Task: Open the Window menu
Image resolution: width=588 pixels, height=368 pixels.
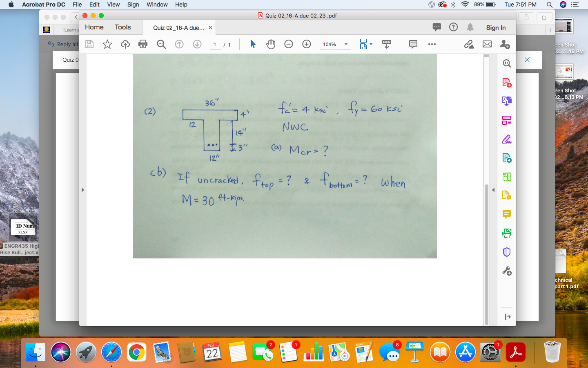Action: coord(157,4)
